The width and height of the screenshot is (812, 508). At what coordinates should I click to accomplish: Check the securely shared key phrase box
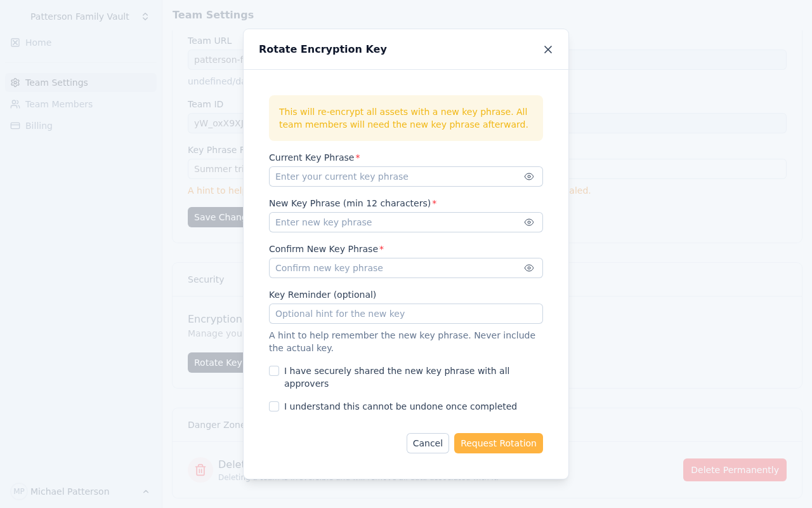point(274,371)
